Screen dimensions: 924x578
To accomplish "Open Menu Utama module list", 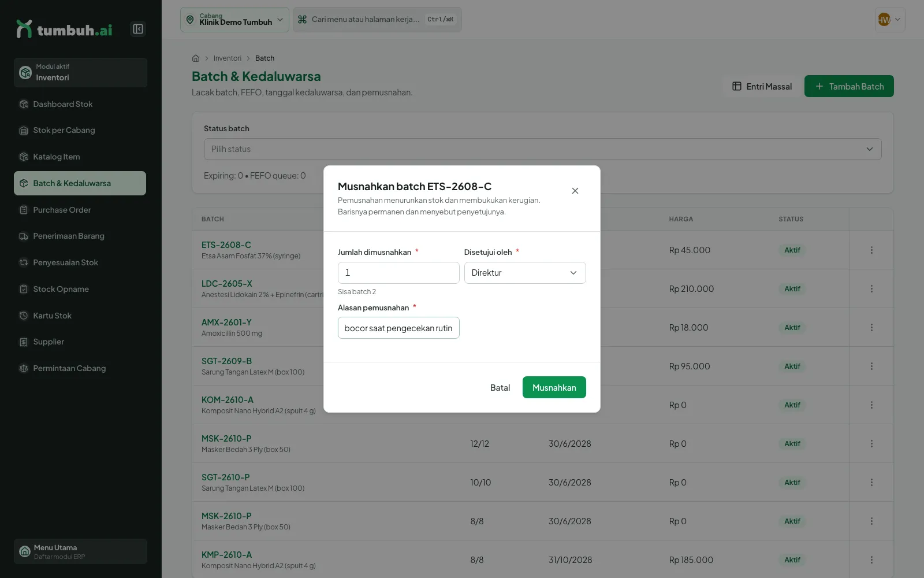I will tap(80, 551).
